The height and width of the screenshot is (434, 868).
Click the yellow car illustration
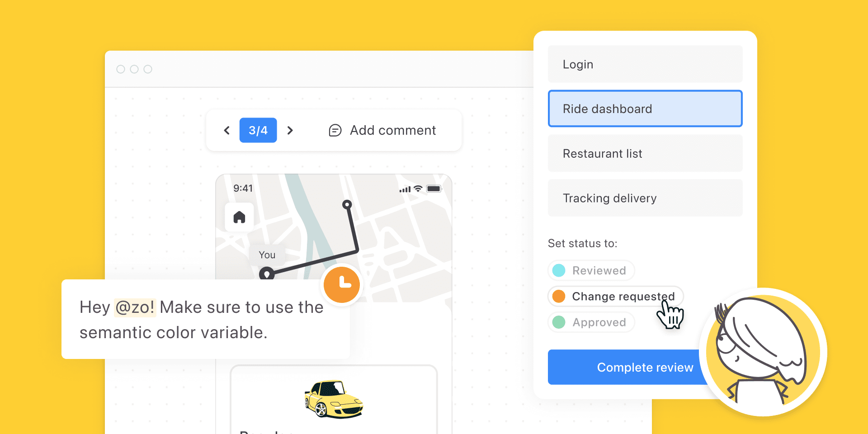(x=334, y=399)
